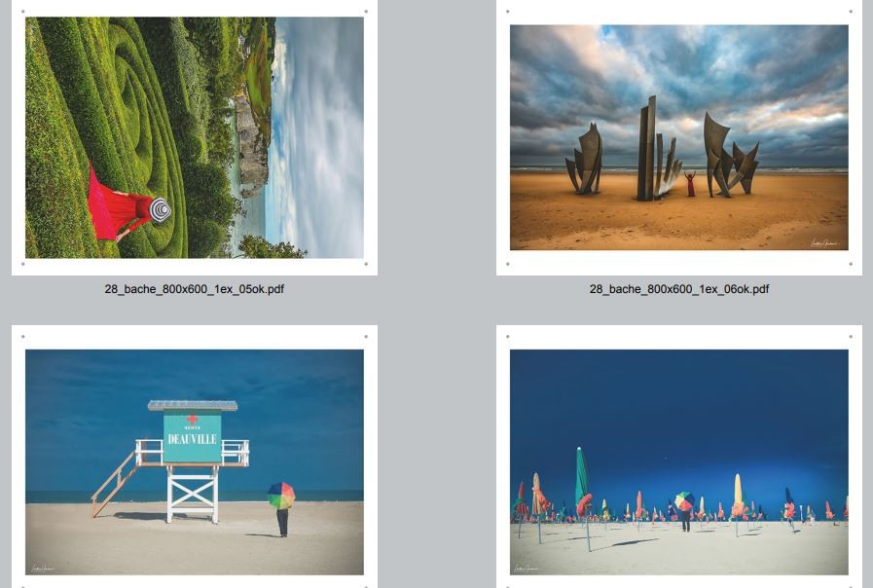The width and height of the screenshot is (873, 588).
Task: Click filename 28_bache_800x600_1ex_05ok.pdf
Action: pyautogui.click(x=195, y=289)
